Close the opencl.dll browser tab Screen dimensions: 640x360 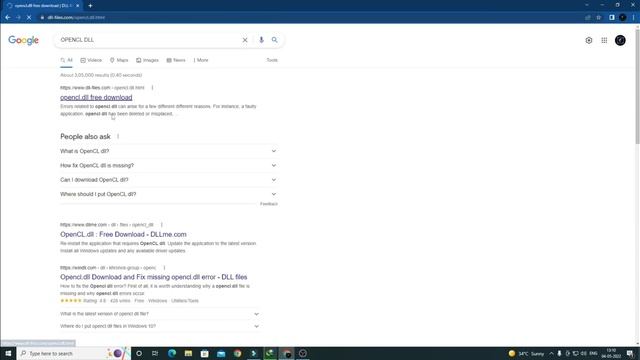coord(78,6)
